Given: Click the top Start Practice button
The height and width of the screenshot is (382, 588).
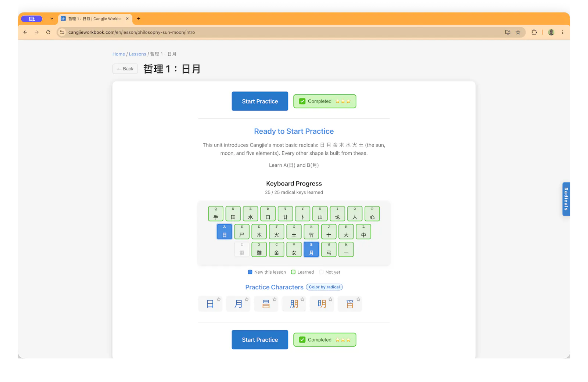Looking at the screenshot, I should coord(260,101).
